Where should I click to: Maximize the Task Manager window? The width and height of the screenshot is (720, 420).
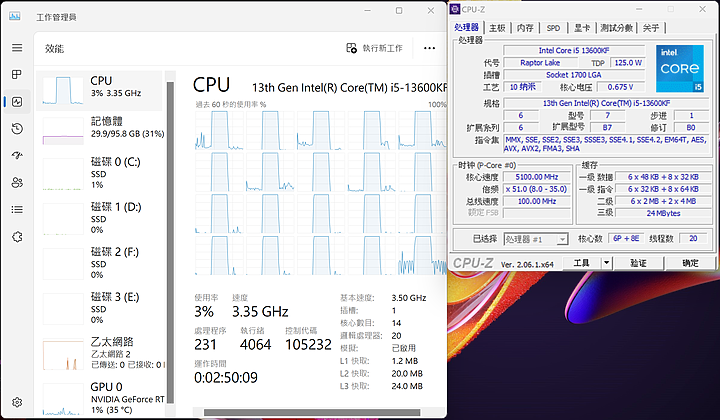399,11
